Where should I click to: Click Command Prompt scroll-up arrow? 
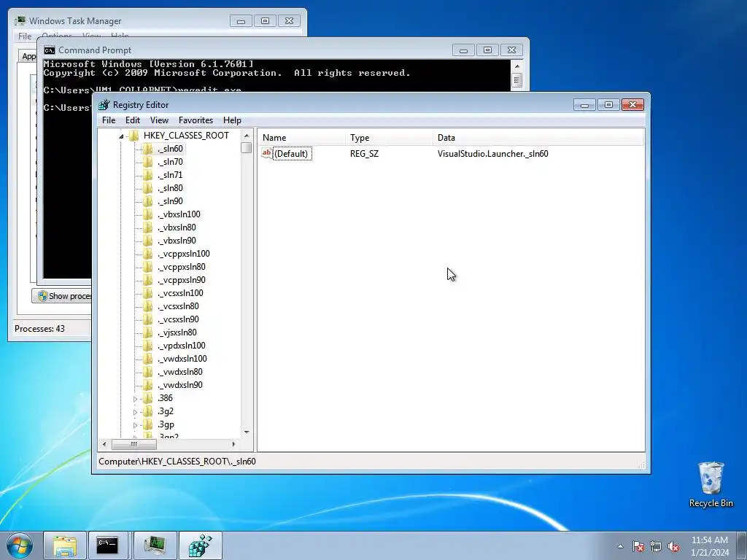[517, 66]
